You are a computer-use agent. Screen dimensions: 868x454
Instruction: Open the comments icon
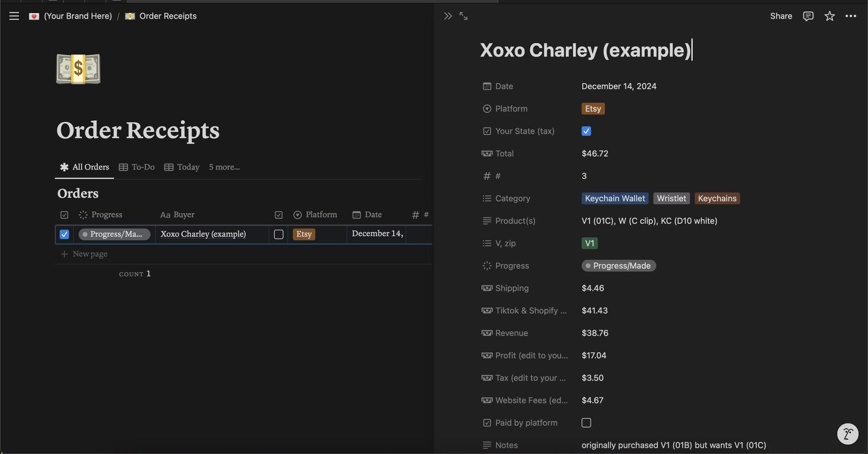pos(808,16)
